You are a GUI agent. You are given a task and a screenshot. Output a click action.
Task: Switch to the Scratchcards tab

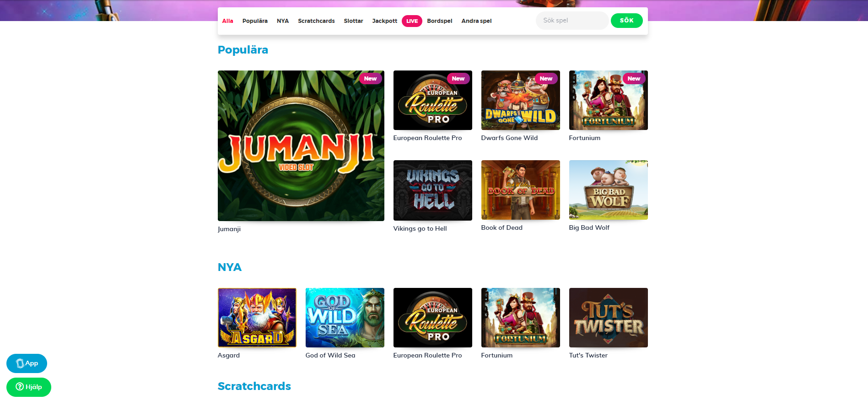tap(316, 21)
